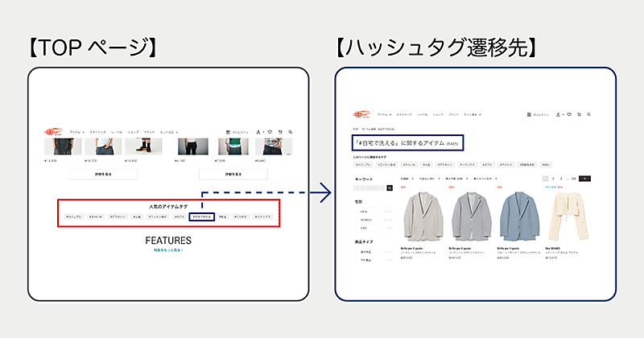Open レーベル menu in TOP page navigation
The width and height of the screenshot is (644, 338).
click(x=117, y=132)
